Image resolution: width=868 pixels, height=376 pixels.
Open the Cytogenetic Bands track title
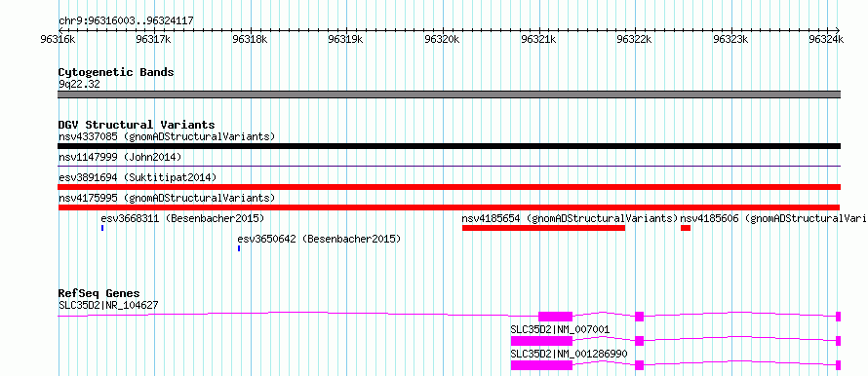point(116,72)
